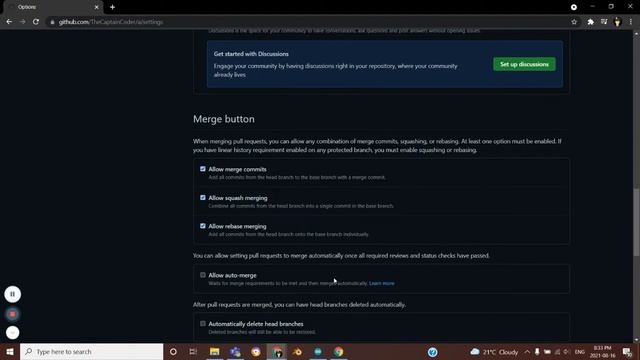
Task: Open the third Chrome icon on the taskbar
Action: (256, 351)
